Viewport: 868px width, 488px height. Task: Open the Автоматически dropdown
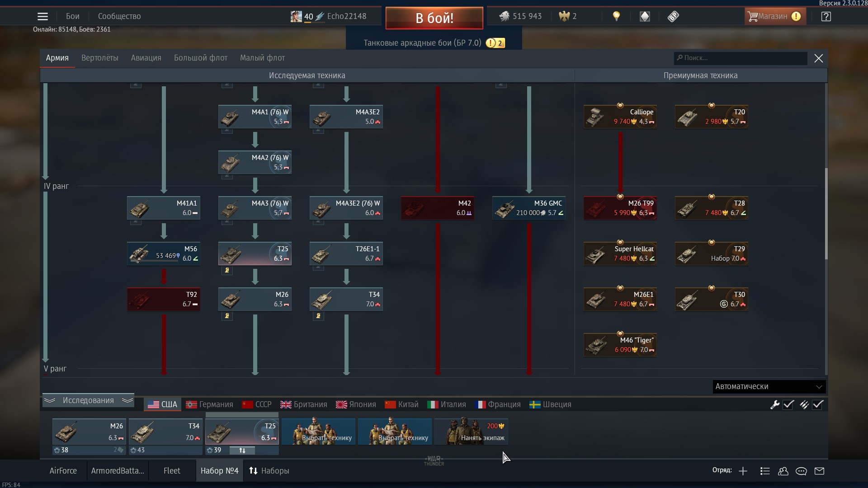(769, 386)
